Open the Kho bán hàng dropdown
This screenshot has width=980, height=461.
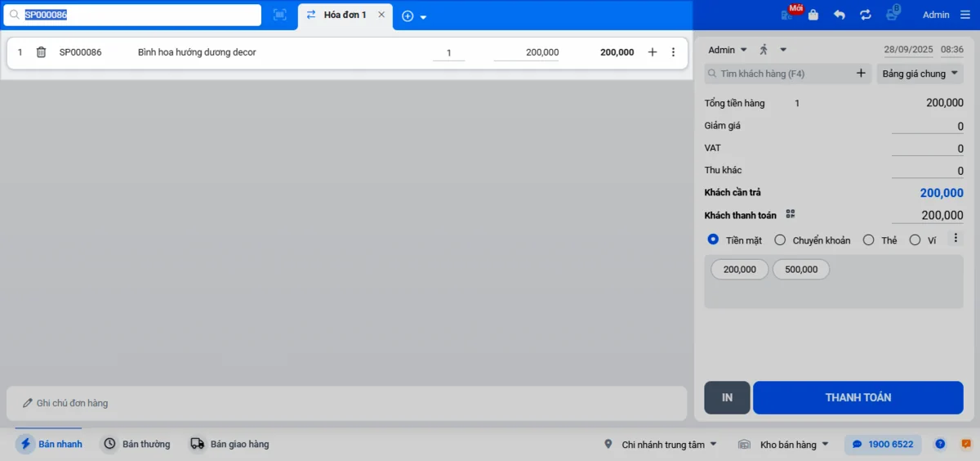783,445
